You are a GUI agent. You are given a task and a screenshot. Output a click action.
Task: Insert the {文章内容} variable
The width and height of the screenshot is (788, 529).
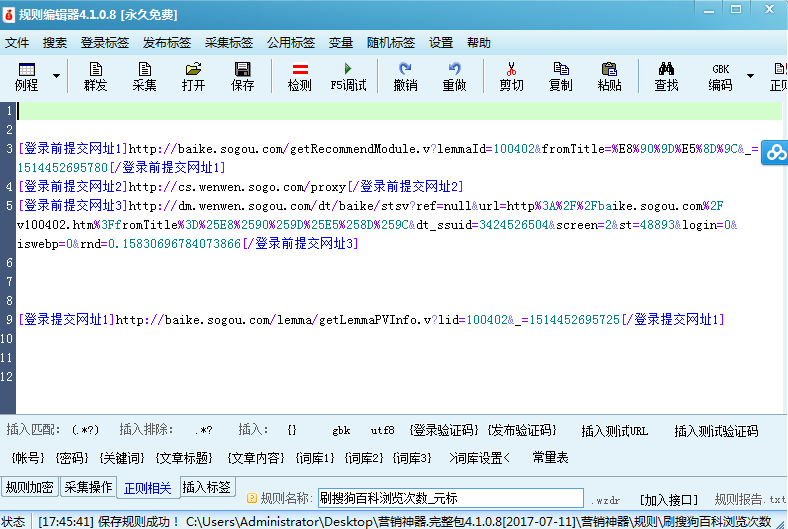(256, 458)
